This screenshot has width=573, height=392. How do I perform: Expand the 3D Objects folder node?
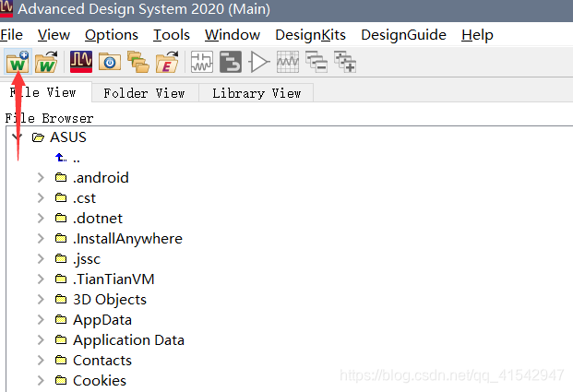point(41,299)
